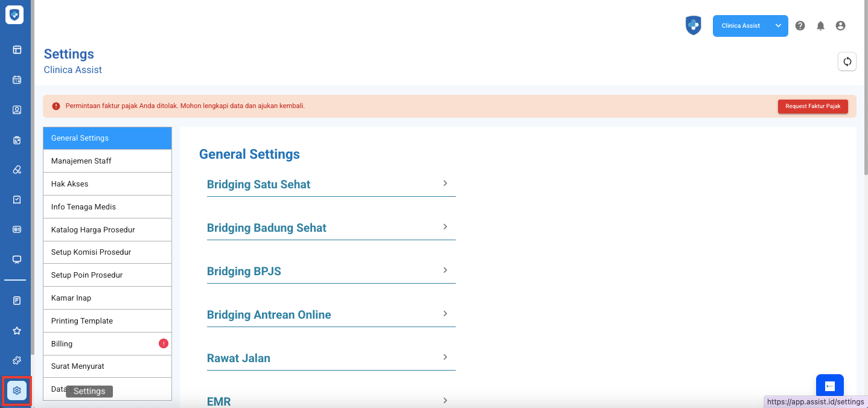
Task: Expand the Bridging BPJS section
Action: (330, 271)
